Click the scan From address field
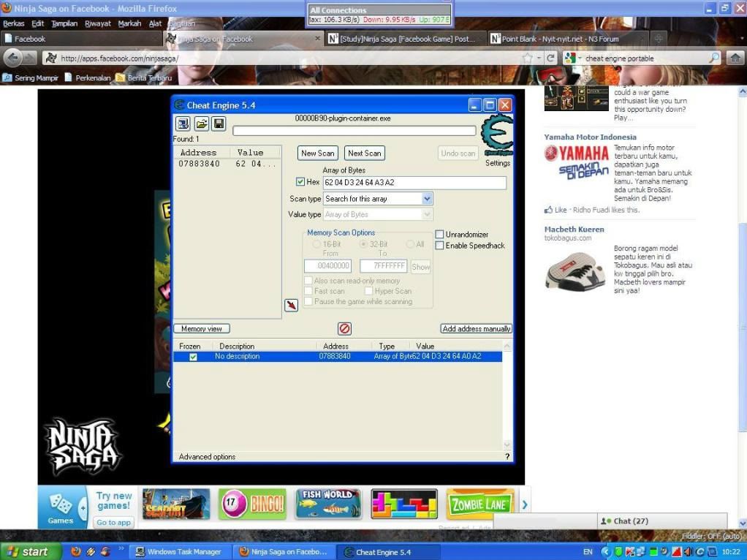Screen dimensions: 747x560 pos(327,266)
